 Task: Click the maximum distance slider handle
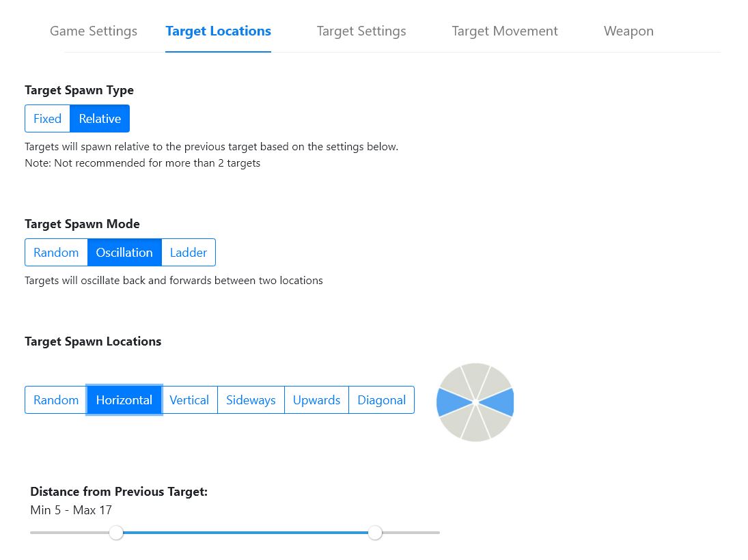click(375, 533)
